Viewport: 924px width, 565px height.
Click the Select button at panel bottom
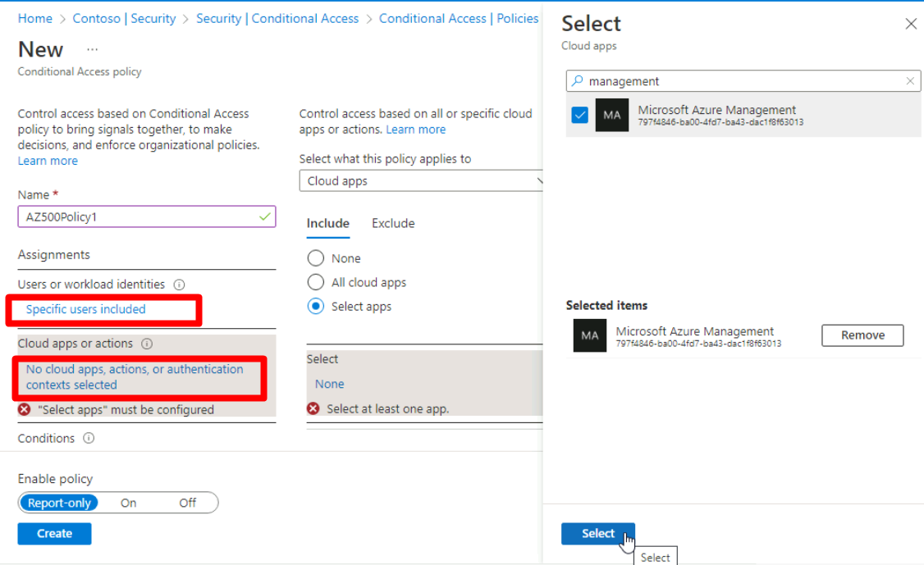pos(598,534)
